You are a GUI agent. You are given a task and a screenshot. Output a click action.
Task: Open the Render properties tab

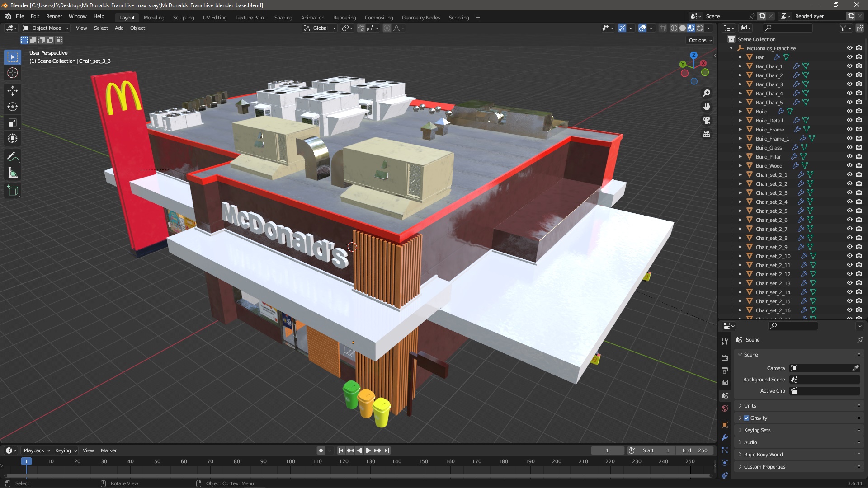click(x=725, y=357)
